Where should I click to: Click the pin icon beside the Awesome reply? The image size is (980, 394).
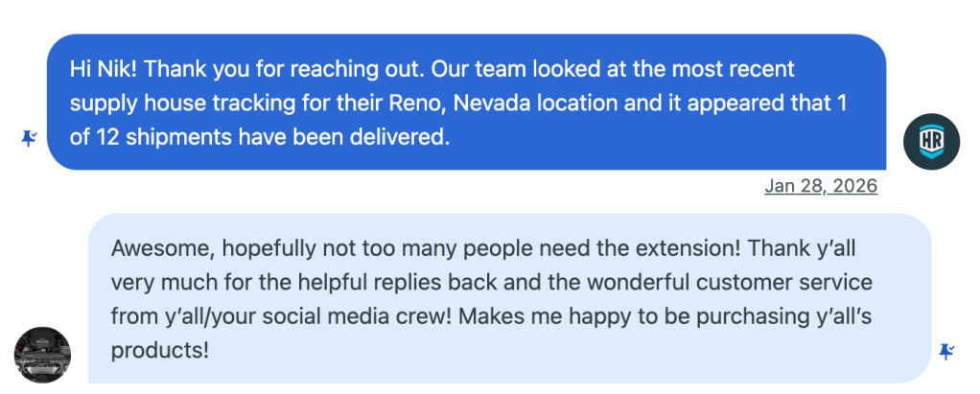(946, 352)
